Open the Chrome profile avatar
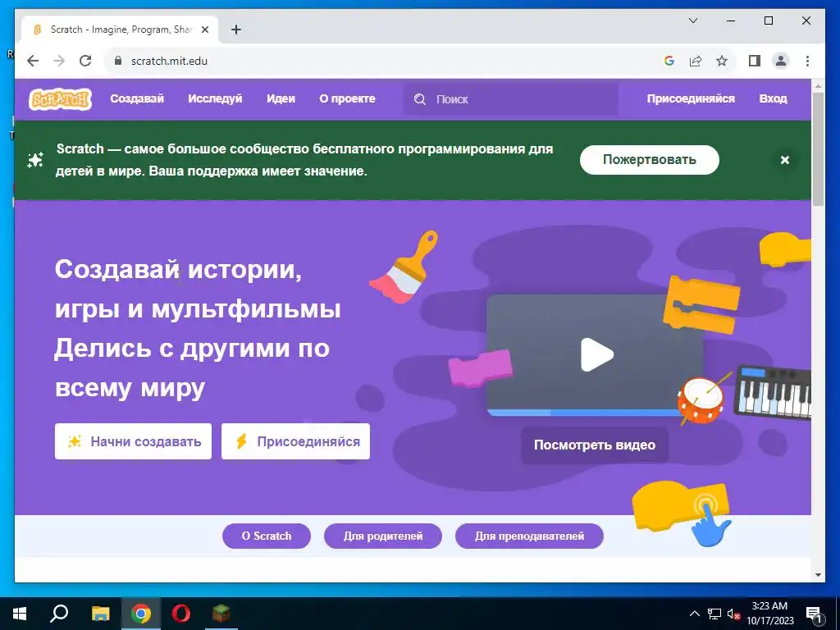Screen dimensions: 840x630 [x=781, y=61]
